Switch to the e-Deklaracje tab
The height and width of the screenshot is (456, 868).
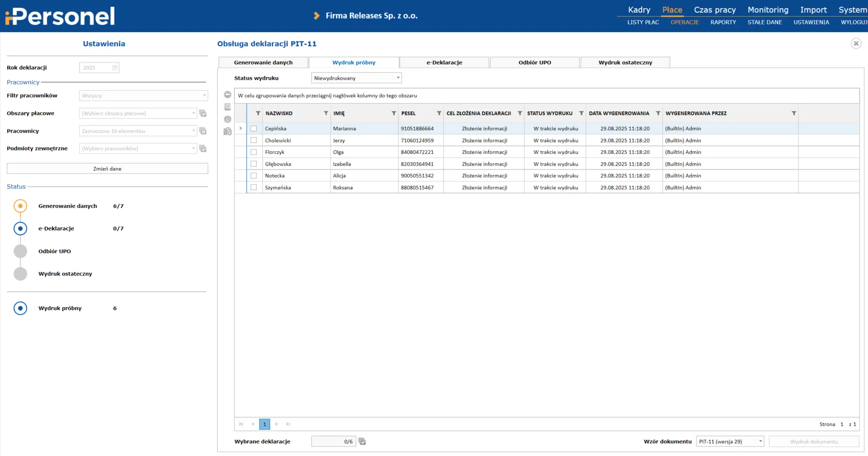coord(444,62)
